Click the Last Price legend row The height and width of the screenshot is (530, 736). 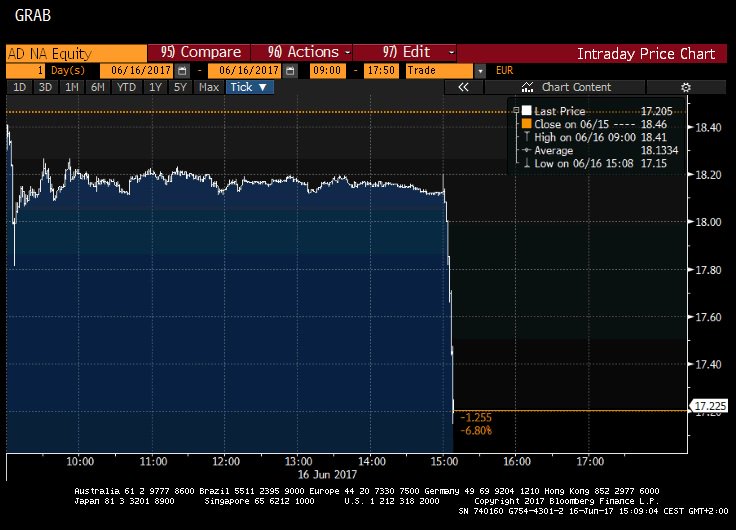(x=597, y=111)
